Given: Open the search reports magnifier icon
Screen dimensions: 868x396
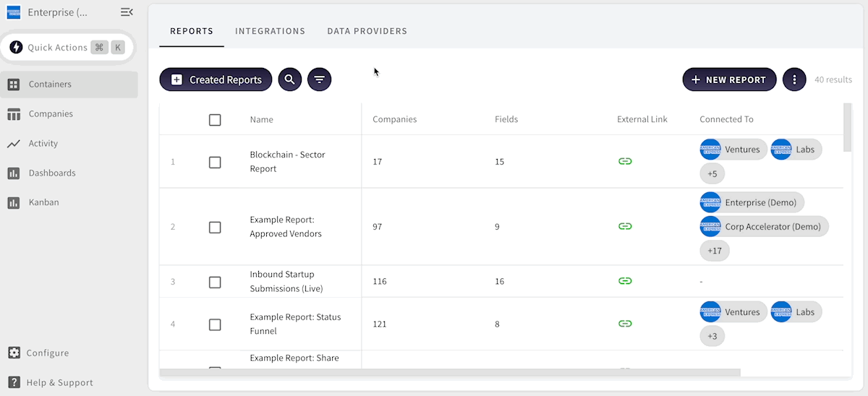Looking at the screenshot, I should (290, 79).
